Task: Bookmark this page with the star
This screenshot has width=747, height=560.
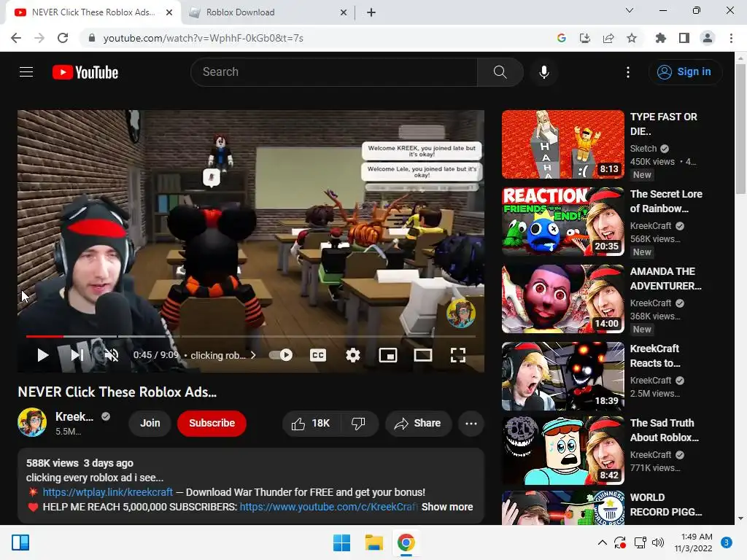Action: (632, 38)
